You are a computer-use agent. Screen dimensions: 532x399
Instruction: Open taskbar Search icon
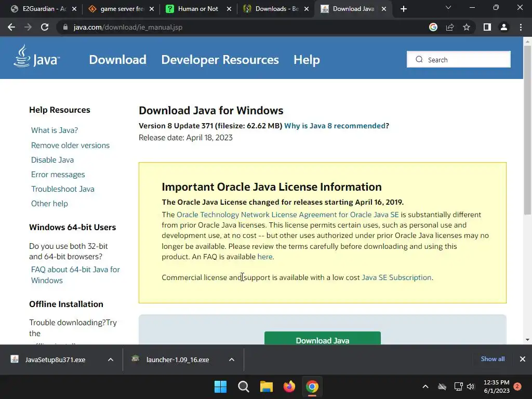243,387
